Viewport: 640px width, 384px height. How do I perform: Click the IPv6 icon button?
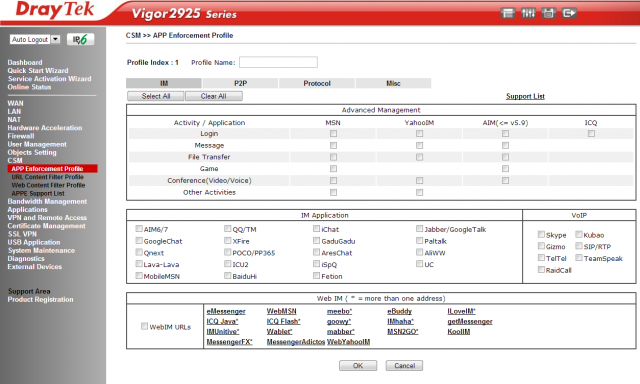(x=80, y=39)
